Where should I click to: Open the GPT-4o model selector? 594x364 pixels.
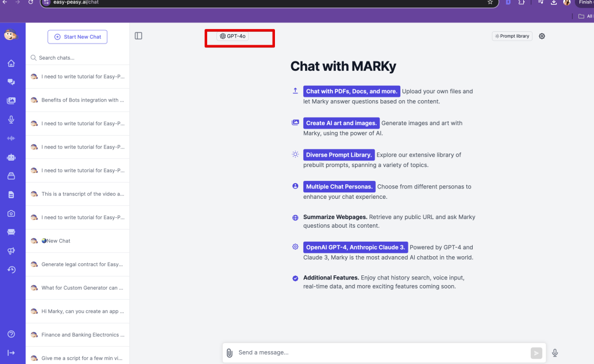233,36
